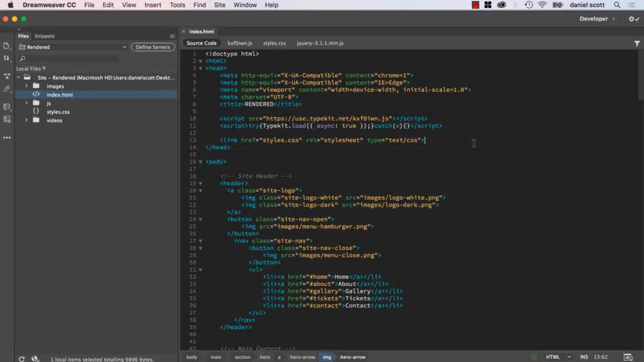
Task: Select the body tag in tag selector
Action: 192,357
